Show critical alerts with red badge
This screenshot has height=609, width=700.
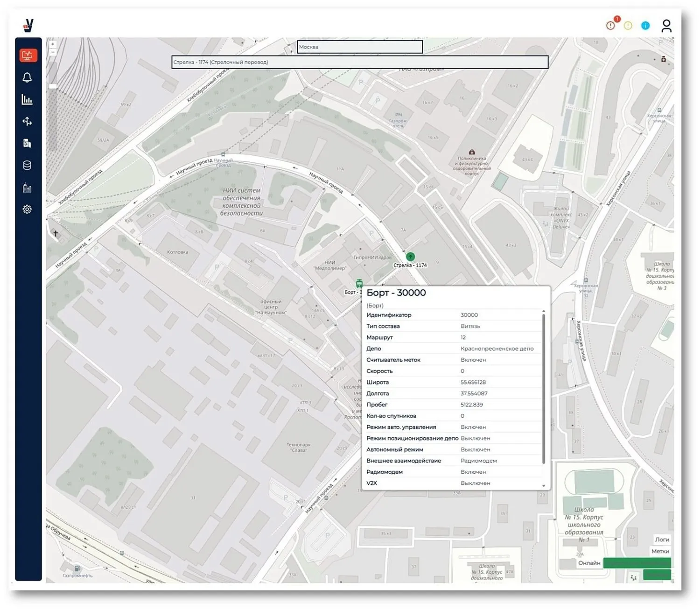tap(610, 25)
